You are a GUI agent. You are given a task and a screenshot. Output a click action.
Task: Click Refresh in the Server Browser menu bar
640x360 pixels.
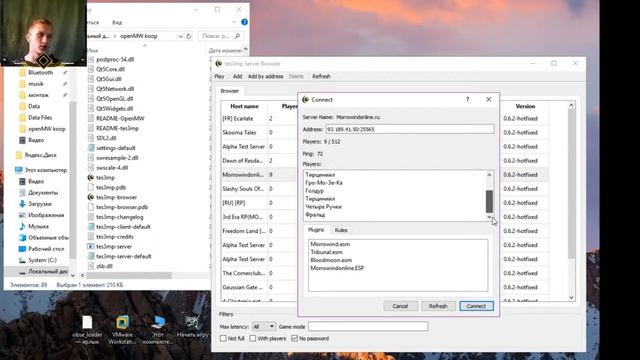click(x=321, y=76)
